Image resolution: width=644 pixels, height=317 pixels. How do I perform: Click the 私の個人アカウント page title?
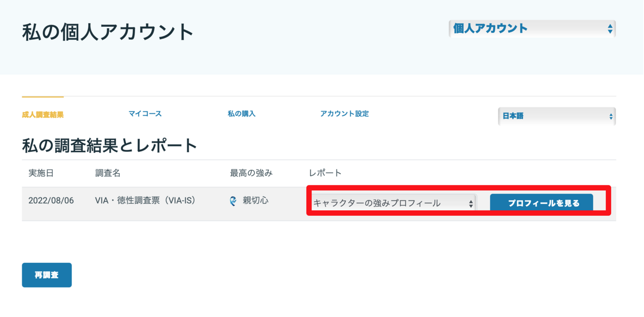tap(108, 32)
